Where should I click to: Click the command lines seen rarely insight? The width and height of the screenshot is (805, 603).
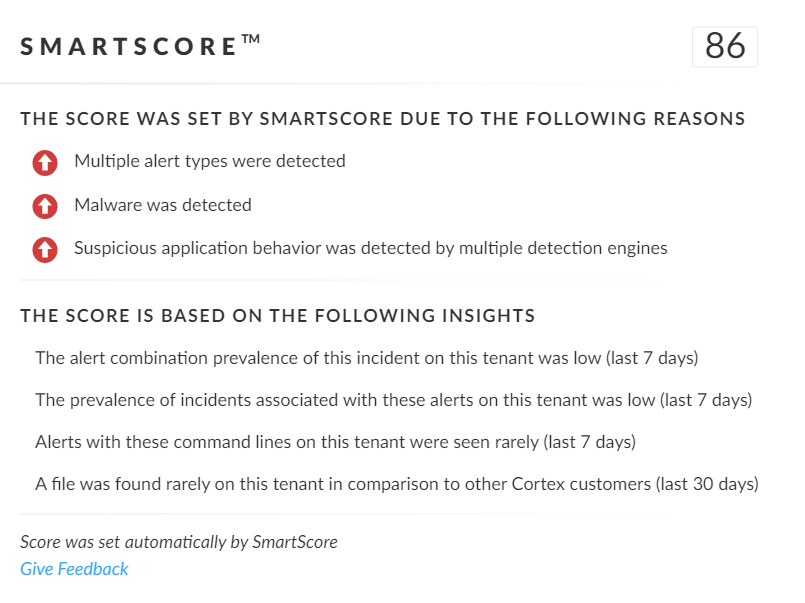335,442
